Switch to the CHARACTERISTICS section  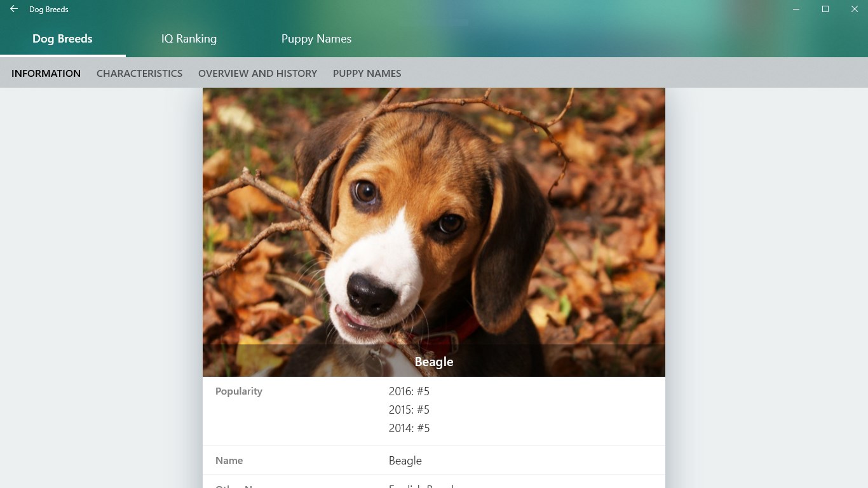coord(139,73)
